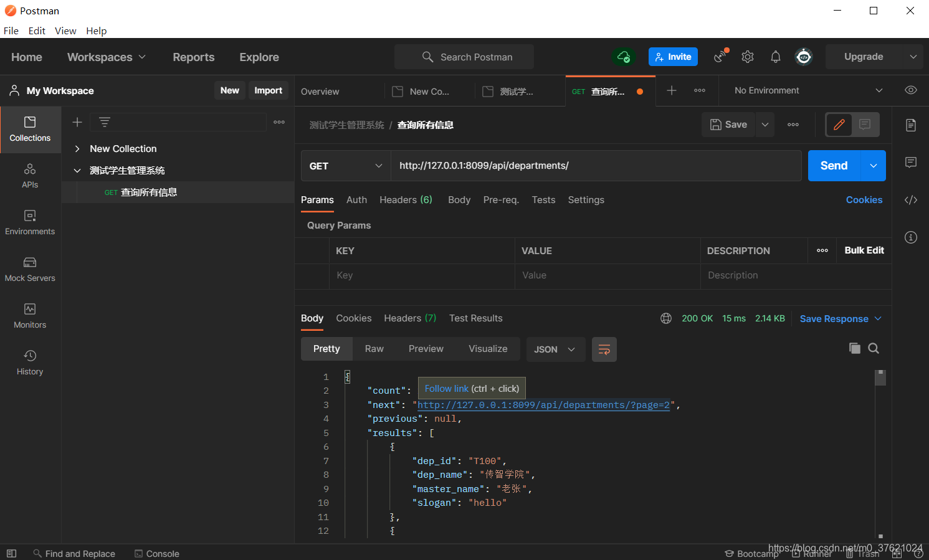Click the Invite button
The image size is (929, 560).
[673, 57]
